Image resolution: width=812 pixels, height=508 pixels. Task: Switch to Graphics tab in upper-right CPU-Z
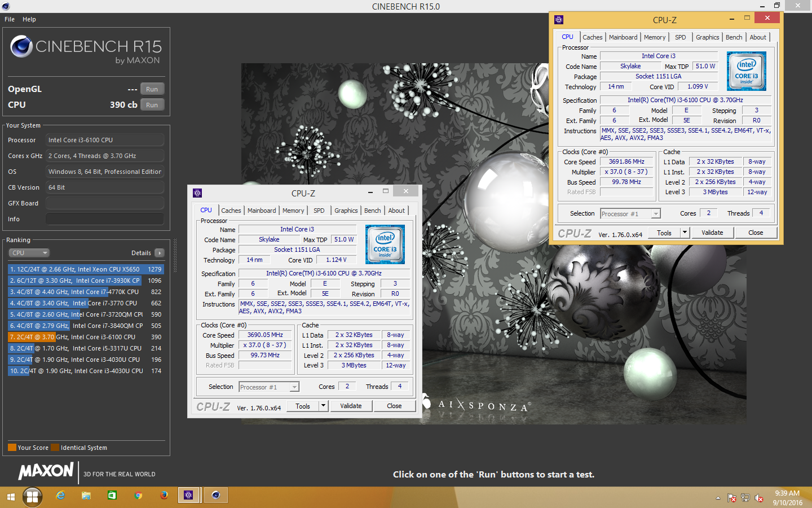point(707,37)
